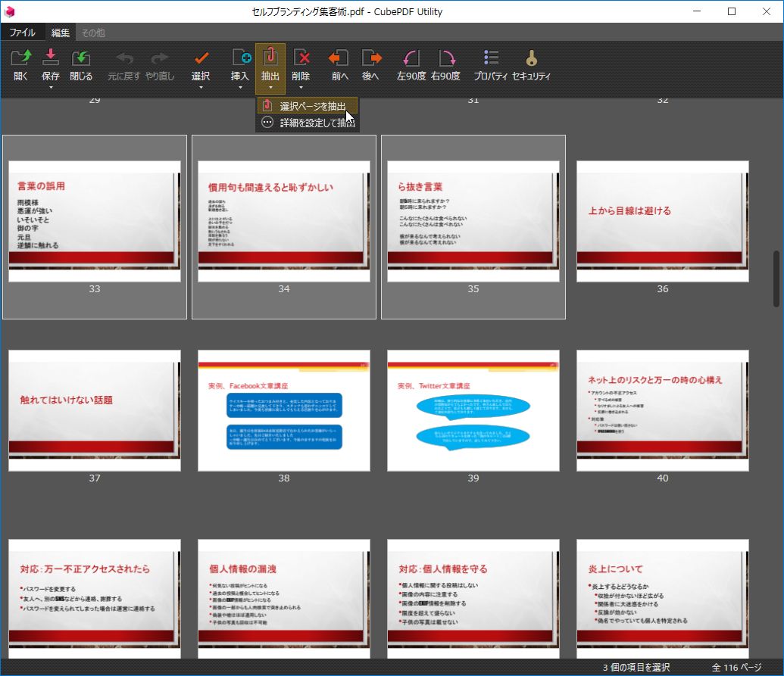Viewport: 784px width, 676px height.
Task: Switch to the その他 tab
Action: 93,33
